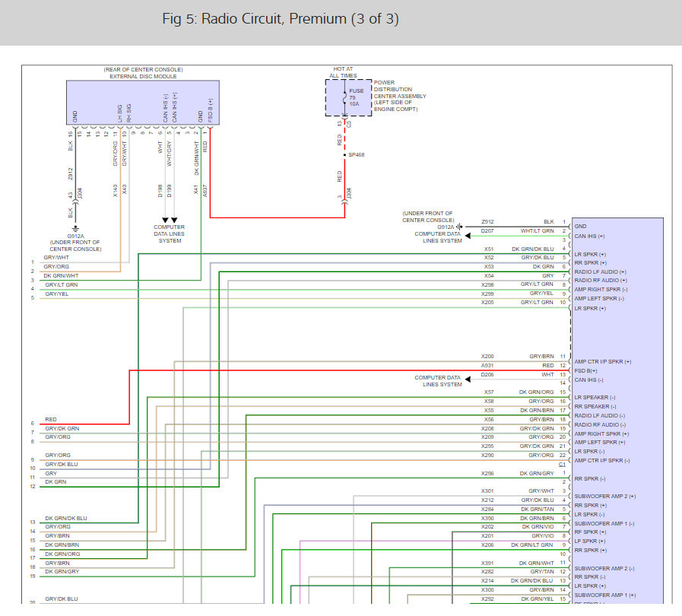
Task: Select the 'SUBWOOFER AMP 1 (-)' pin label
Action: [x=604, y=524]
